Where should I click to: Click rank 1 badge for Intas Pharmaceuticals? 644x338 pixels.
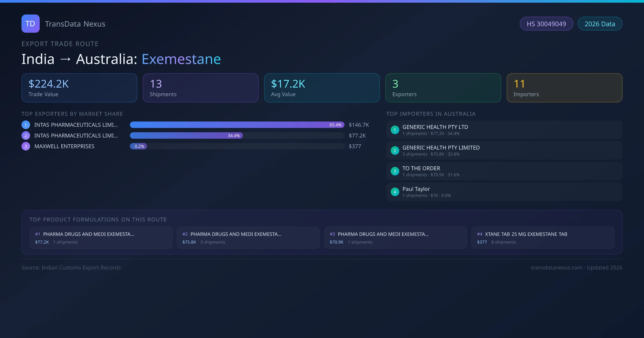coord(26,125)
